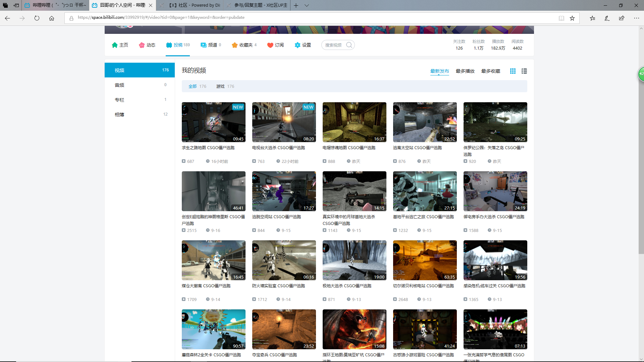
Task: Expand browser tab list chevron
Action: [307, 5]
